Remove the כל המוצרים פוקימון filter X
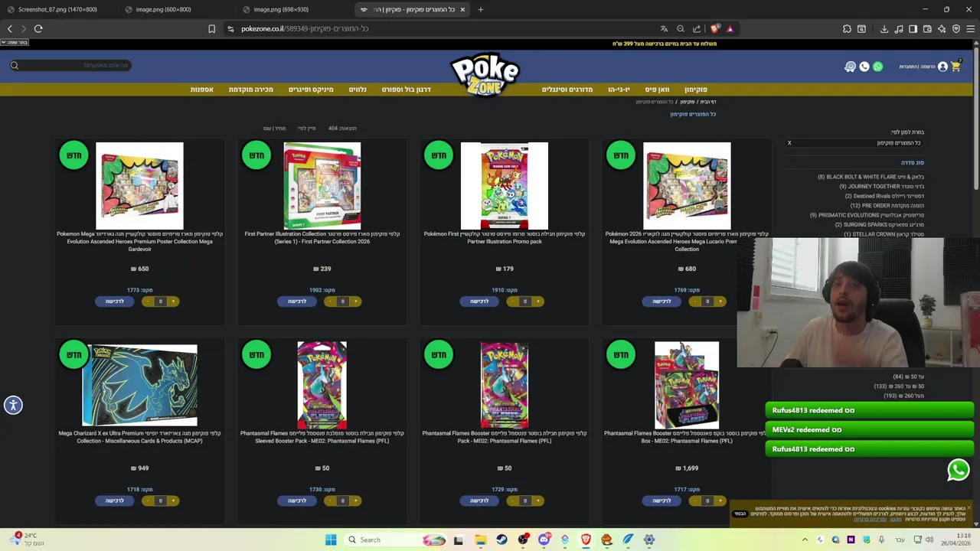This screenshot has height=551, width=980. 789,143
